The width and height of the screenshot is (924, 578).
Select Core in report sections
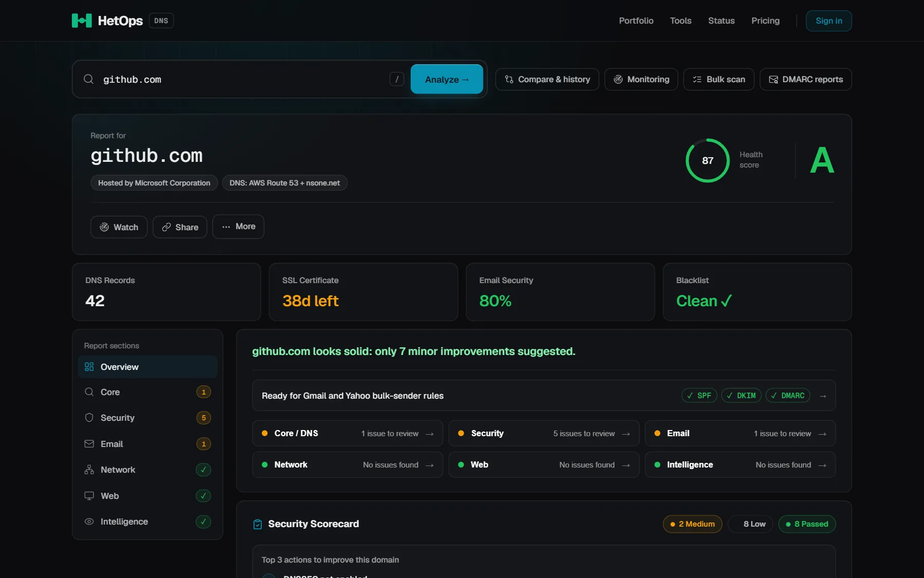pos(148,392)
